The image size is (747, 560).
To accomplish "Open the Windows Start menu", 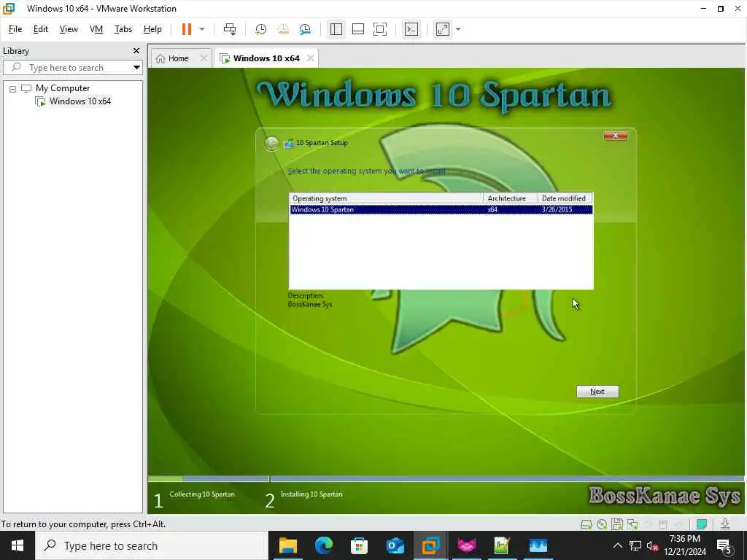I will coord(18,545).
